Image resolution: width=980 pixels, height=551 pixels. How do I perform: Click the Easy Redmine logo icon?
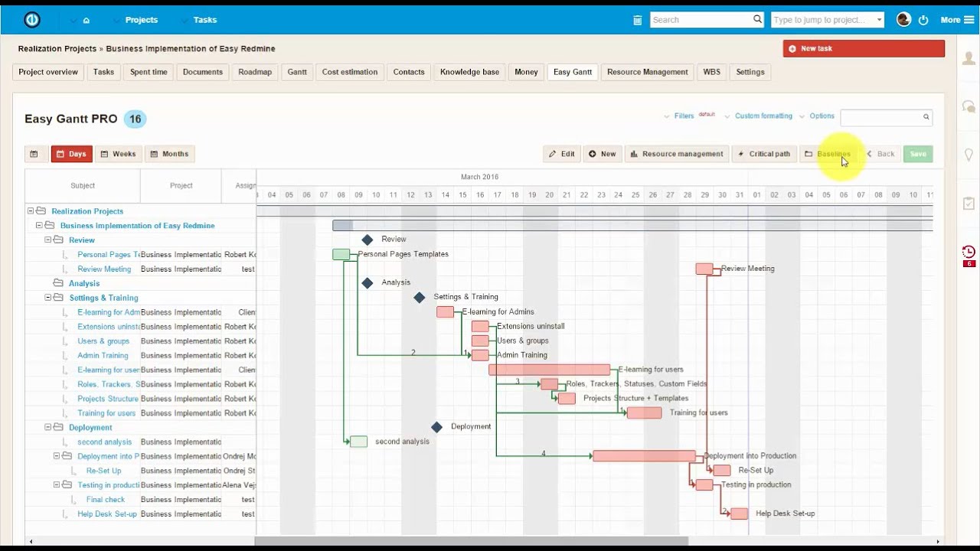(32, 20)
